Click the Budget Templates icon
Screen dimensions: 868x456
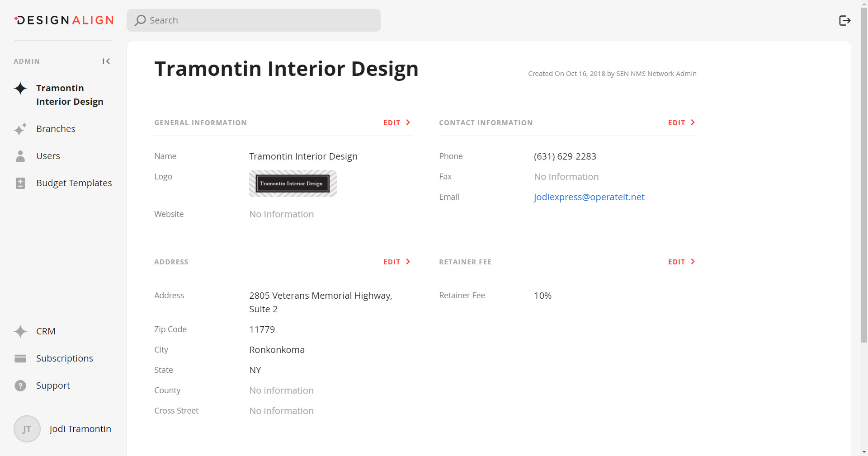20,183
